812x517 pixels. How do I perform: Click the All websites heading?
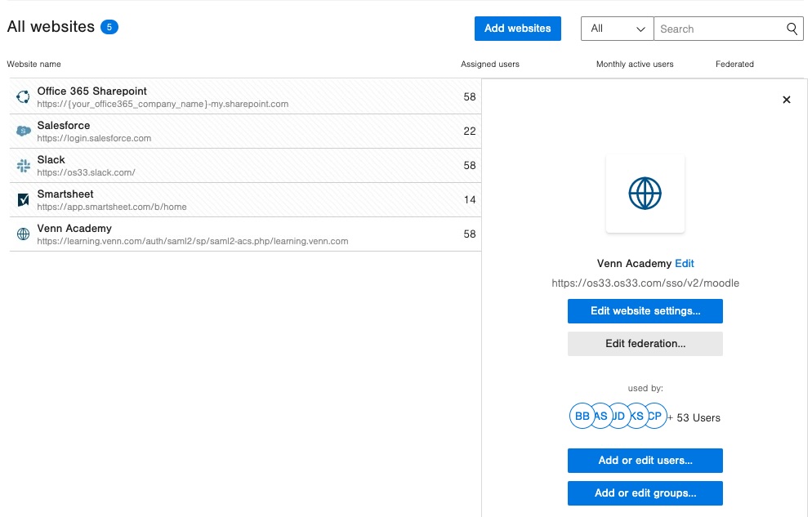coord(51,27)
